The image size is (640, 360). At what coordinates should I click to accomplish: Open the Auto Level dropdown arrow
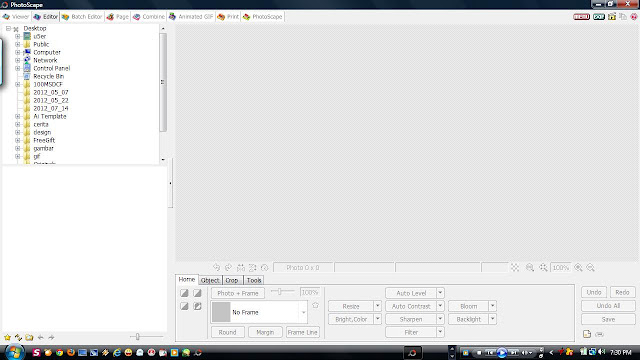tap(440, 293)
